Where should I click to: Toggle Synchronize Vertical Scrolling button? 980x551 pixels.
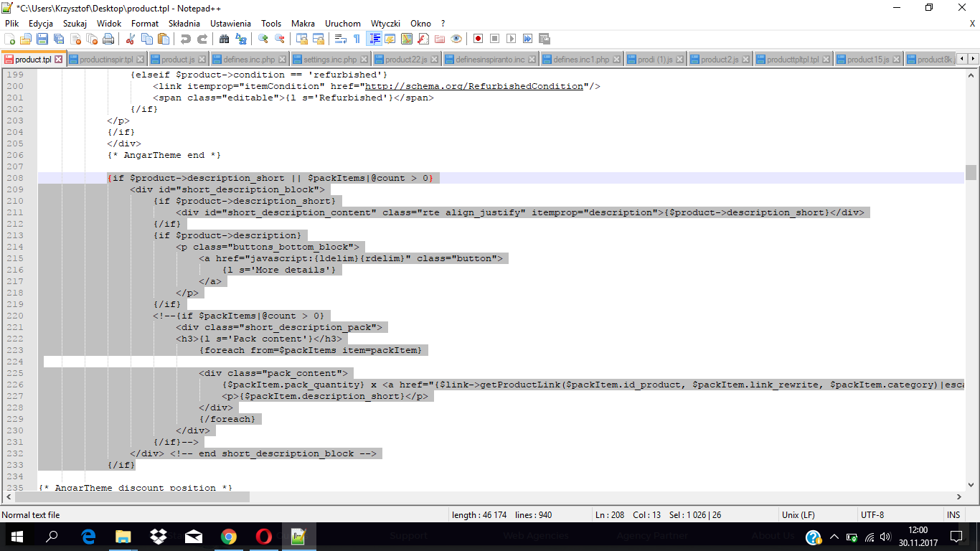point(302,39)
